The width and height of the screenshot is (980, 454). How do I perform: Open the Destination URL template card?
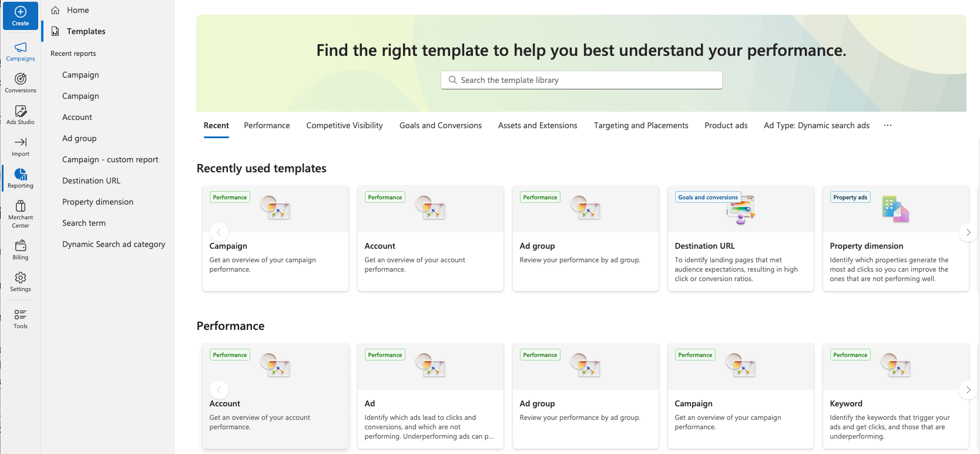[741, 238]
